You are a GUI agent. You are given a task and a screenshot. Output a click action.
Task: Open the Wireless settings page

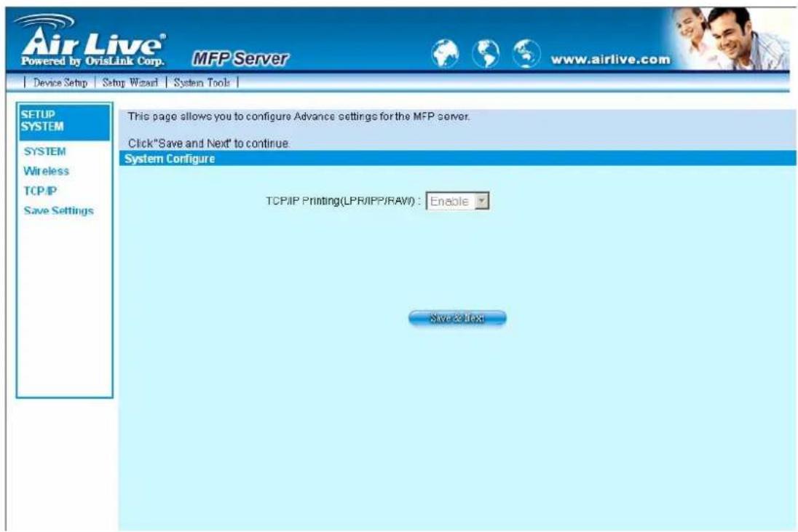pyautogui.click(x=47, y=171)
